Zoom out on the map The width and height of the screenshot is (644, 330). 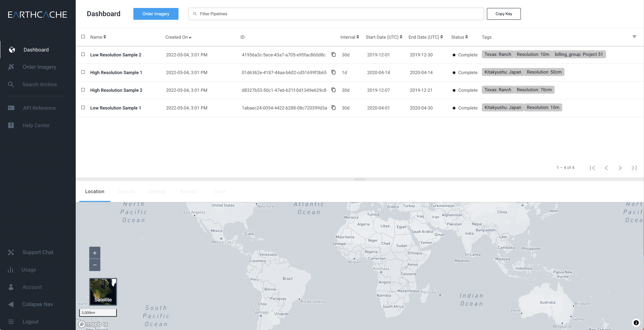tap(95, 265)
